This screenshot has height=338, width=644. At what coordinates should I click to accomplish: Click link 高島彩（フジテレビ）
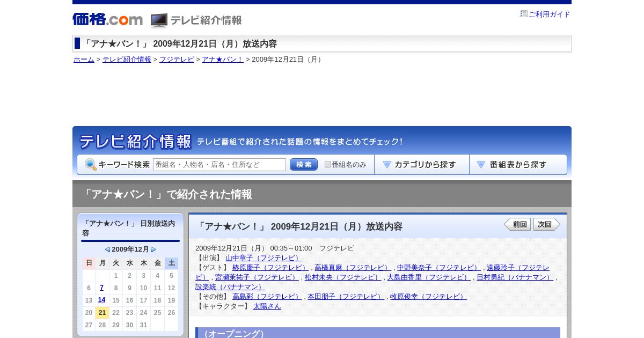coord(267,297)
